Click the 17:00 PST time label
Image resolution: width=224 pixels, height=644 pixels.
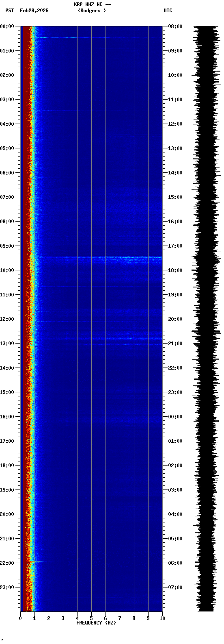click(x=7, y=441)
